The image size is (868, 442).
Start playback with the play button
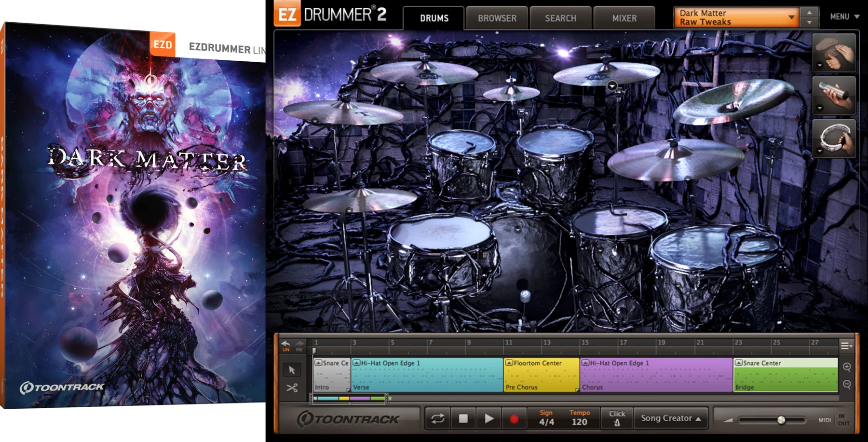click(488, 418)
